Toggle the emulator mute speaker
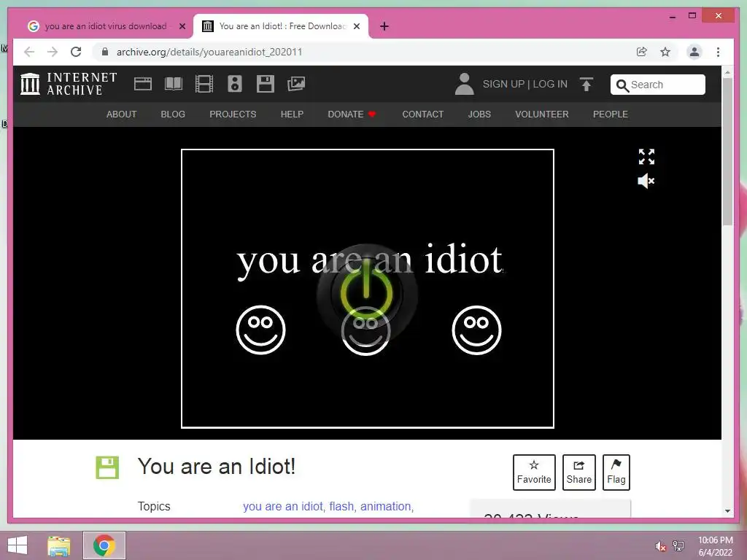This screenshot has height=560, width=747. point(646,181)
